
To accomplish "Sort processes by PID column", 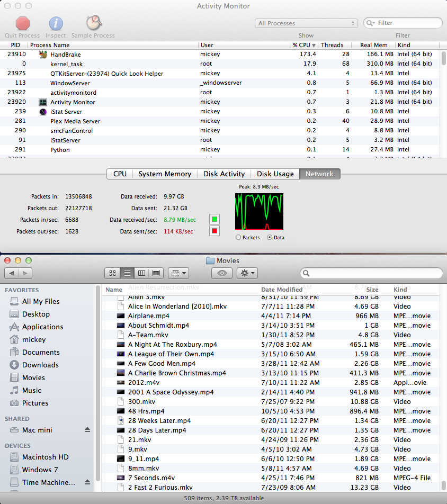I will [x=15, y=45].
